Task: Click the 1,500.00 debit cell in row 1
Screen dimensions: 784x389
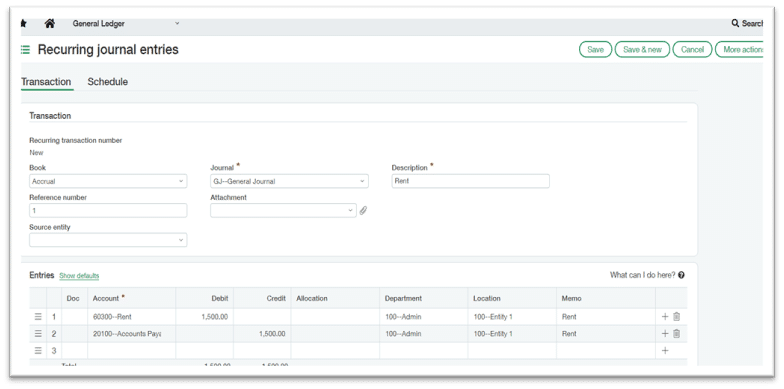Action: click(x=204, y=316)
